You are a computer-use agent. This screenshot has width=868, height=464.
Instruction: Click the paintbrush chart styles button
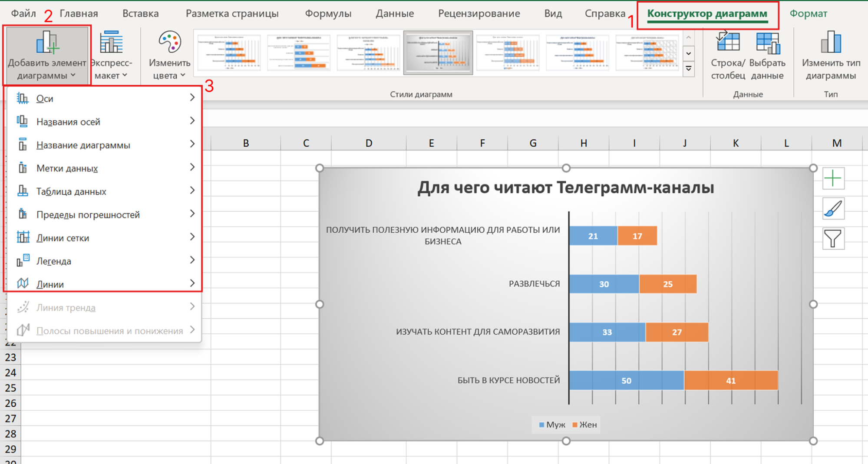[x=833, y=209]
